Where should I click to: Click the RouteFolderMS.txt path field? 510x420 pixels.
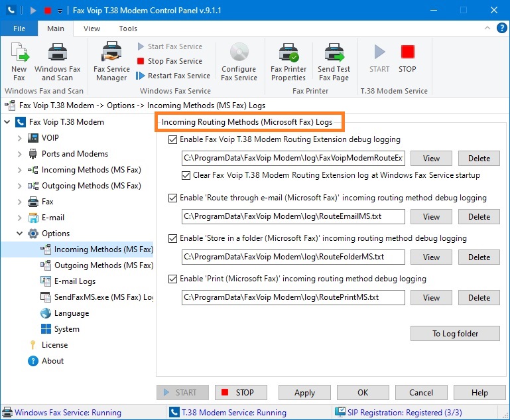tap(293, 257)
